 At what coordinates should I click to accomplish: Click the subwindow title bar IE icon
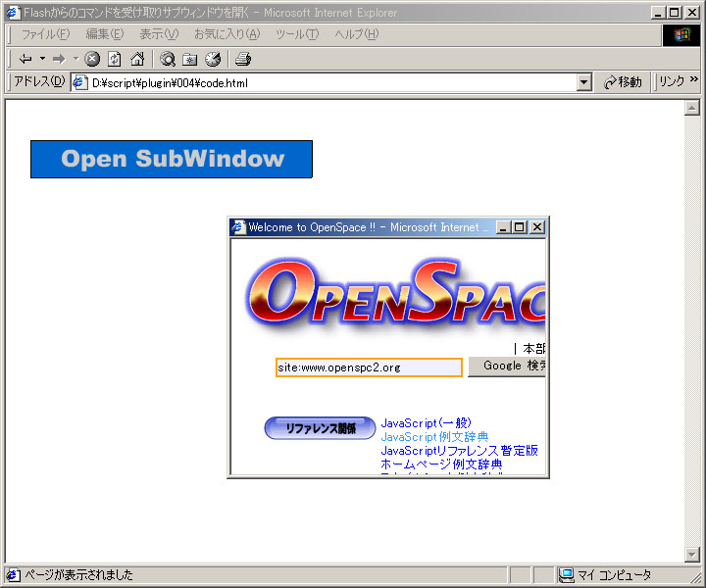point(238,227)
